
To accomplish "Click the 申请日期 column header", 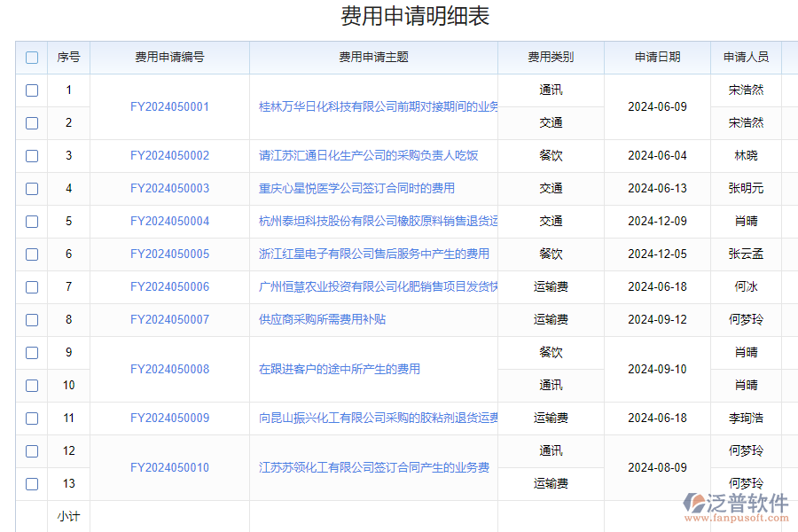I will pyautogui.click(x=657, y=57).
